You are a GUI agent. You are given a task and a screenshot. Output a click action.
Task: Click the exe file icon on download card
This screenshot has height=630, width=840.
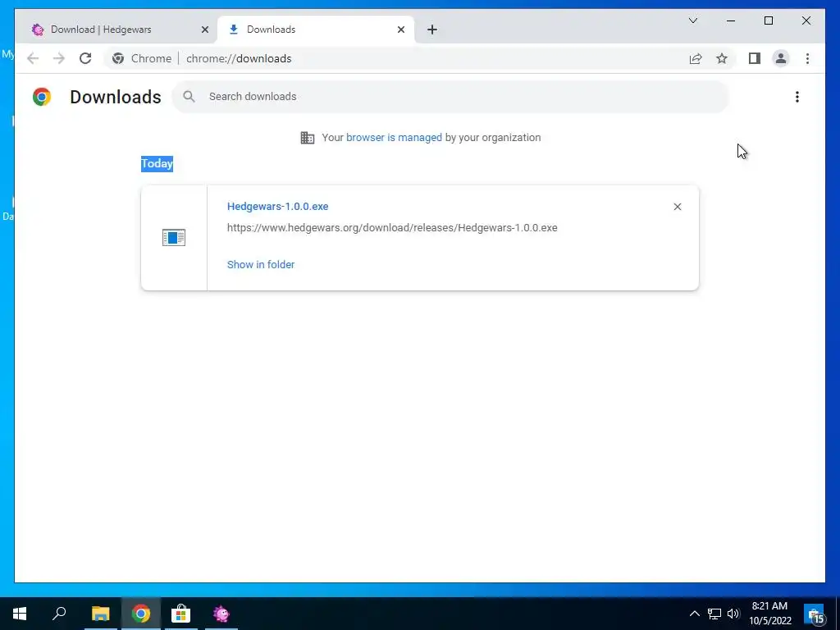(x=174, y=237)
